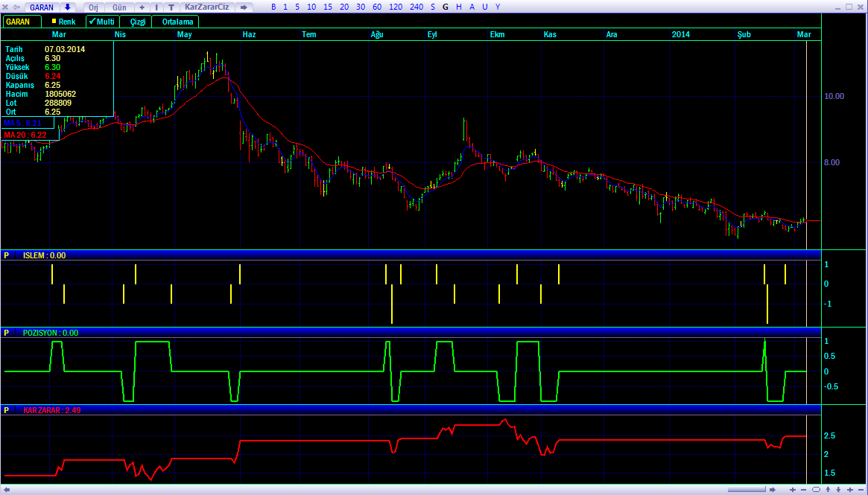Open the GARAN tab in the top bar
This screenshot has height=495, width=868.
42,7
